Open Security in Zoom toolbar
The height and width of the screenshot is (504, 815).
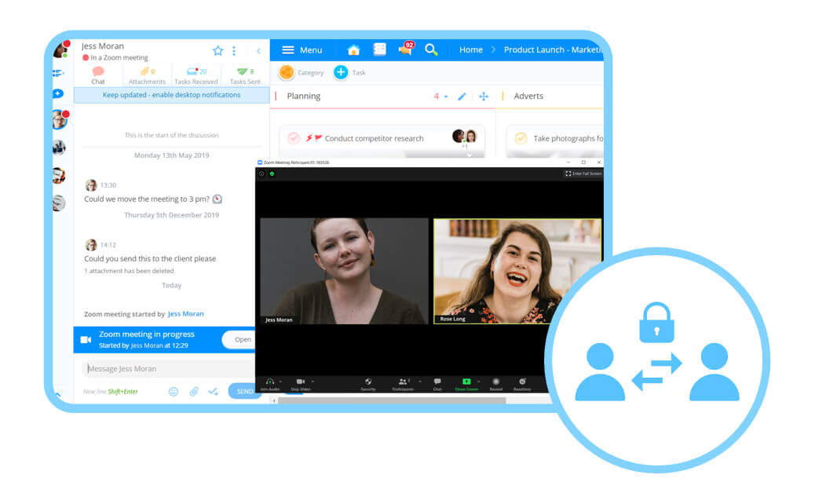coord(368,384)
